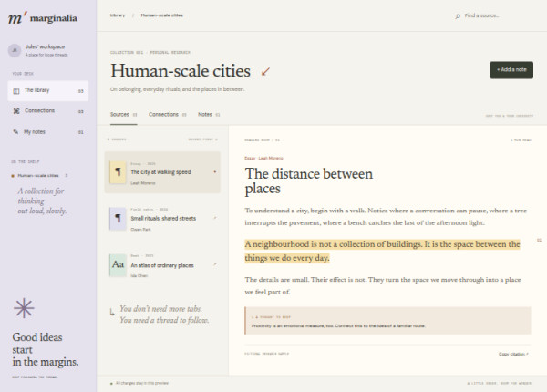Screen dimensions: 547x392
Task: Open The library in sidebar
Action: 47,90
